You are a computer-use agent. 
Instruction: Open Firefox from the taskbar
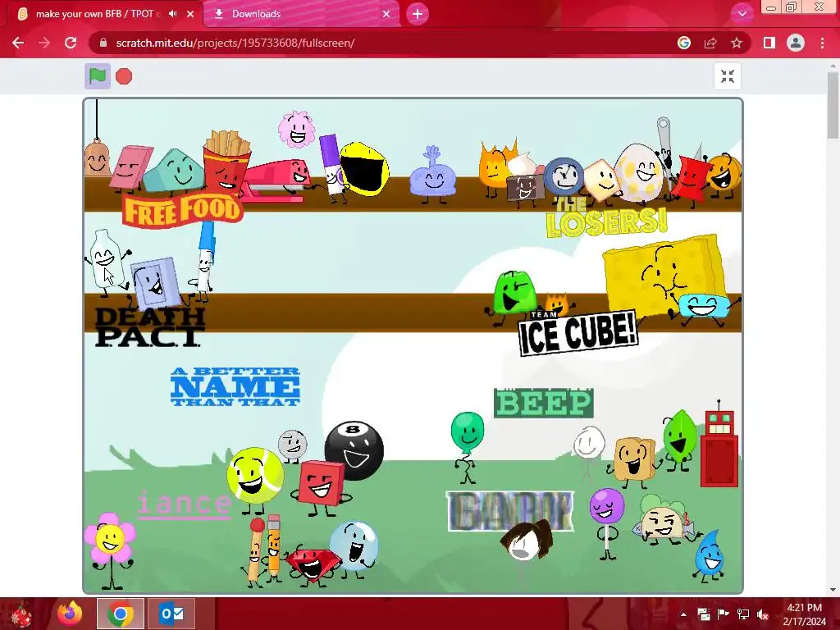tap(71, 614)
